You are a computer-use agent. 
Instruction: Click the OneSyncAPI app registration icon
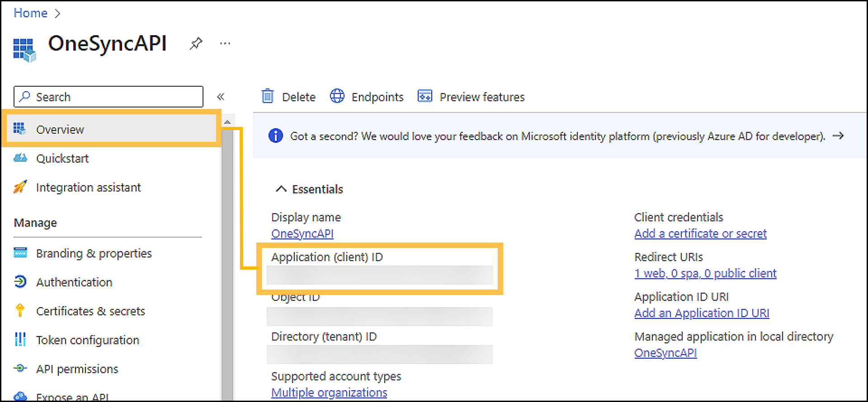click(x=24, y=49)
